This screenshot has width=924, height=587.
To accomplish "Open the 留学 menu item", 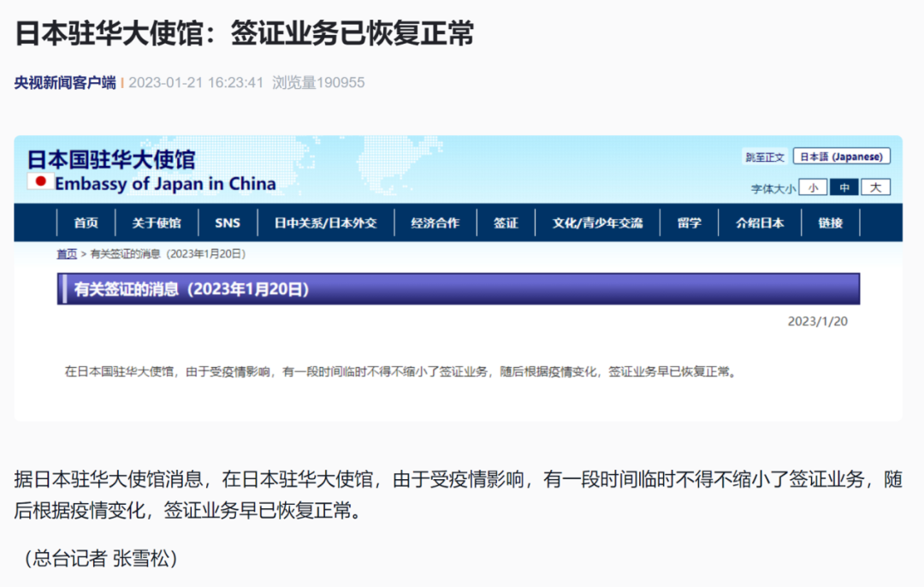I will (x=689, y=222).
